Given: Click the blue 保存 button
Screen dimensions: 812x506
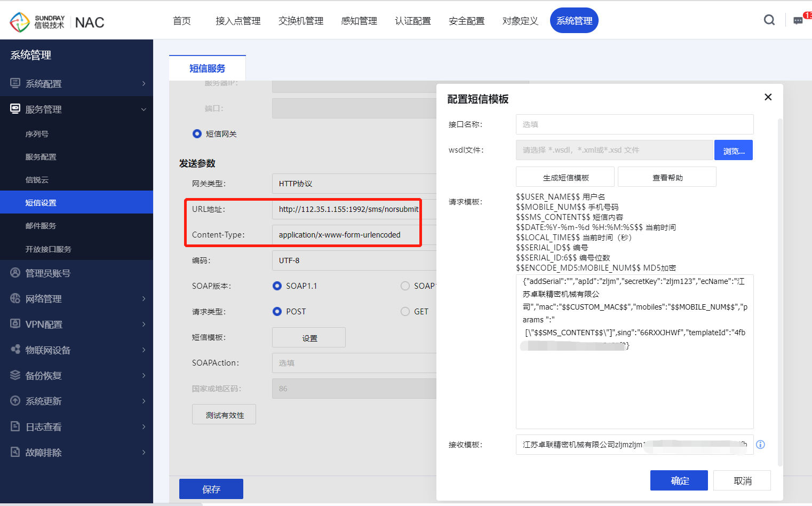Looking at the screenshot, I should 211,489.
